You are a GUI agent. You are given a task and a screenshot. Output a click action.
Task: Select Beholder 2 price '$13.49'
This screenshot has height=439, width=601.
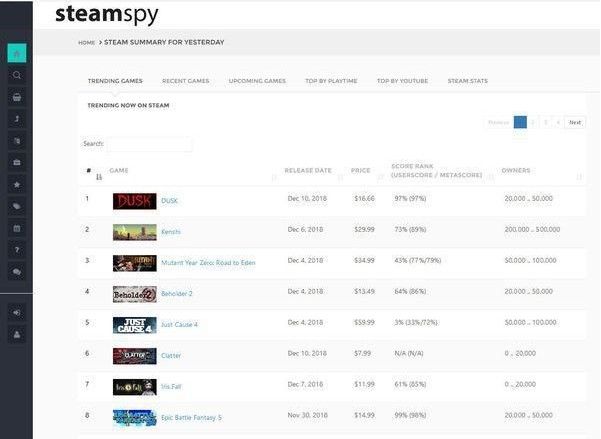tap(364, 291)
